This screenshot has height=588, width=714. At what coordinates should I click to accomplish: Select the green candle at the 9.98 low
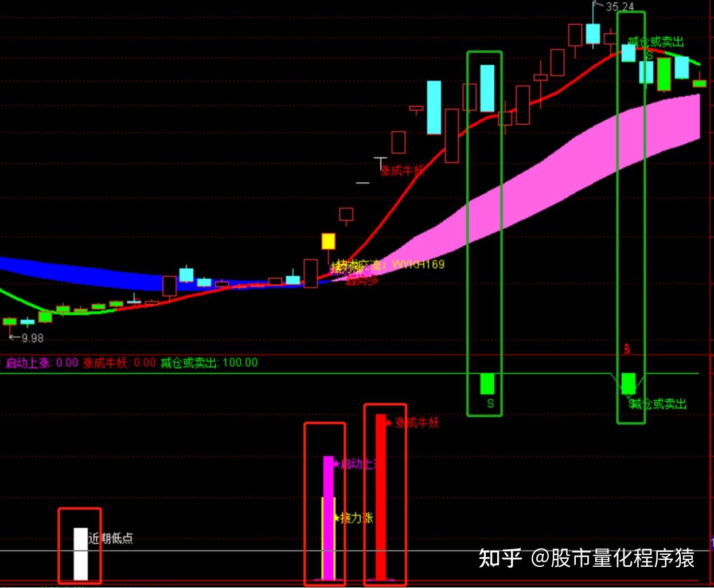(10, 322)
